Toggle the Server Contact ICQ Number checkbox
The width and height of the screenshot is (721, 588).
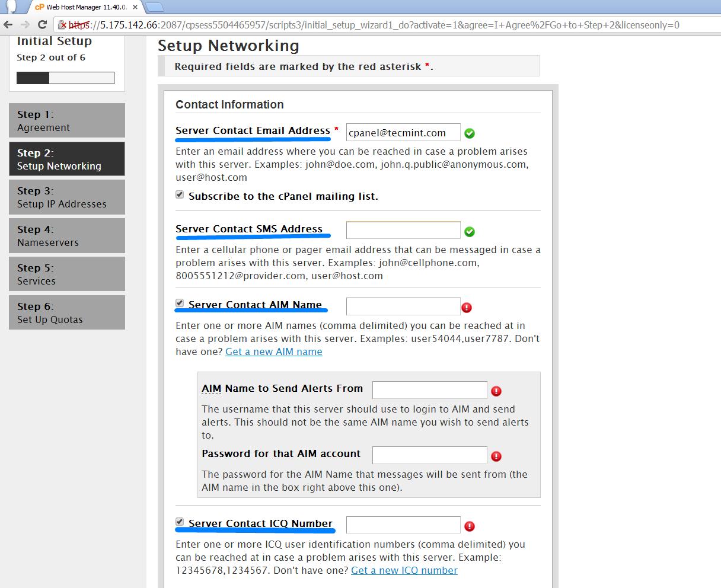[x=180, y=522]
